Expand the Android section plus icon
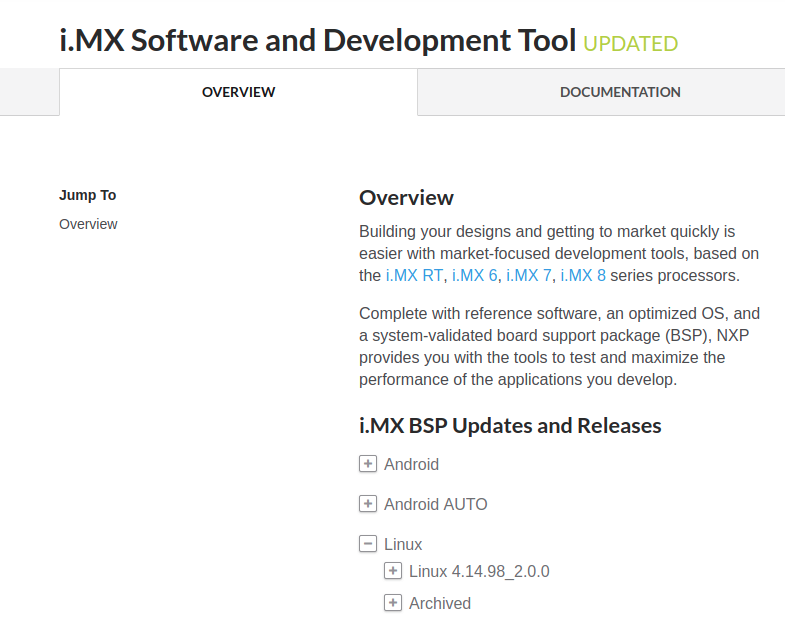Image resolution: width=785 pixels, height=626 pixels. (368, 464)
